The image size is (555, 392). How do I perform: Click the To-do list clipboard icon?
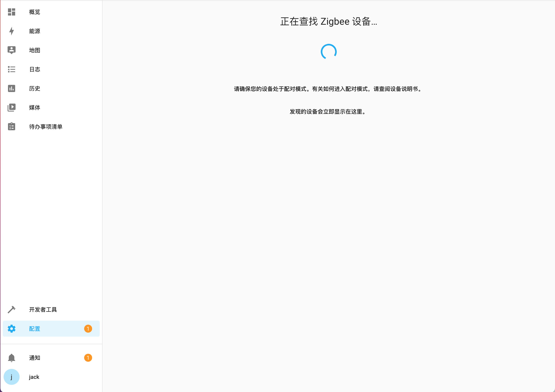point(11,126)
